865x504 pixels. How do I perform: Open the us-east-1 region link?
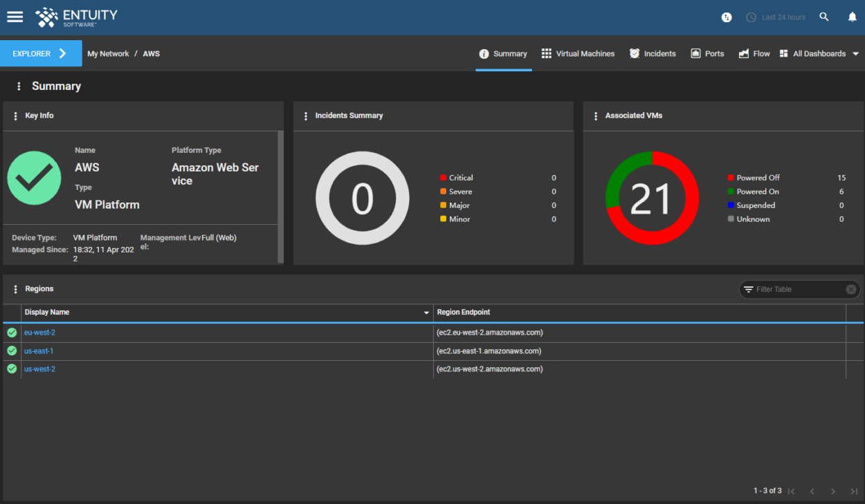(x=39, y=351)
